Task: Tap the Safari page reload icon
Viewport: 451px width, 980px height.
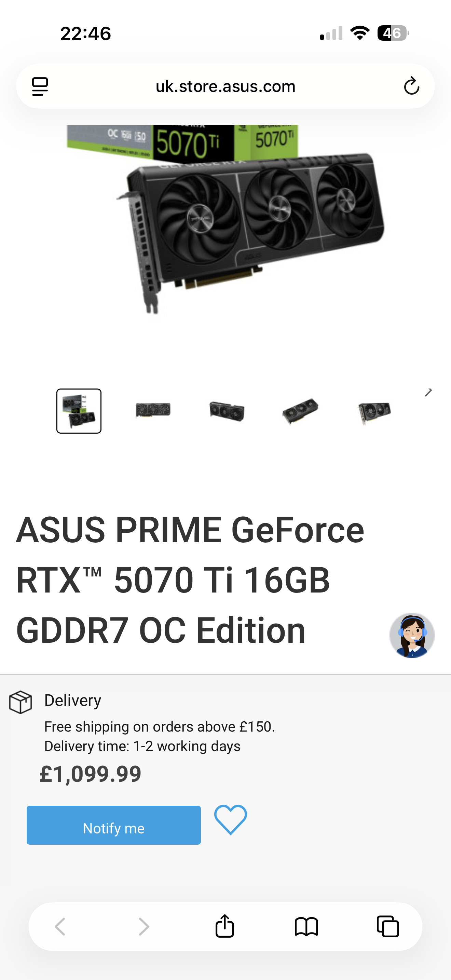Action: pos(411,86)
